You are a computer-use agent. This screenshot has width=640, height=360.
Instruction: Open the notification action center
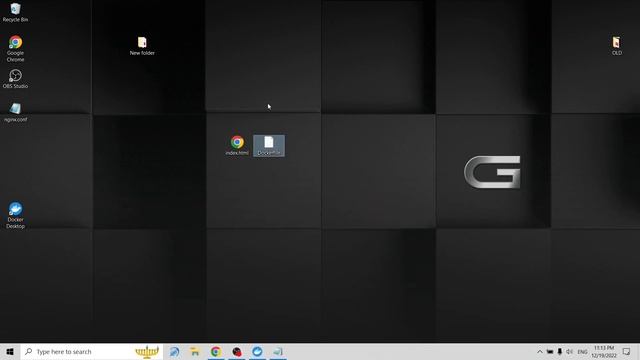(627, 351)
